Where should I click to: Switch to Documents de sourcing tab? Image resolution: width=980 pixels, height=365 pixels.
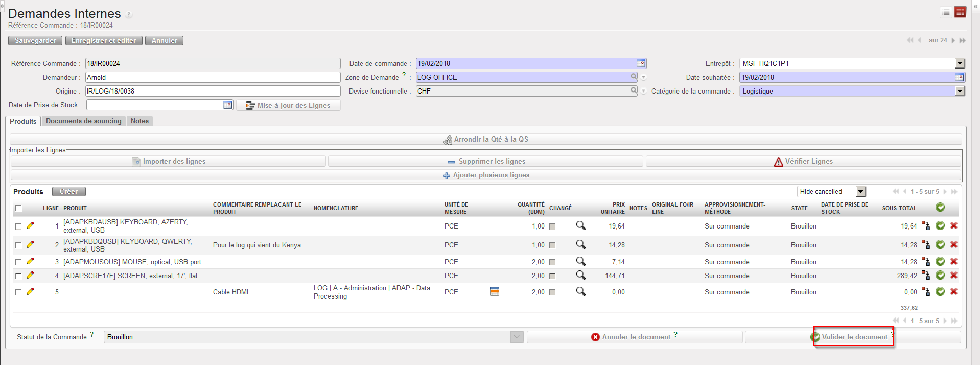point(84,121)
